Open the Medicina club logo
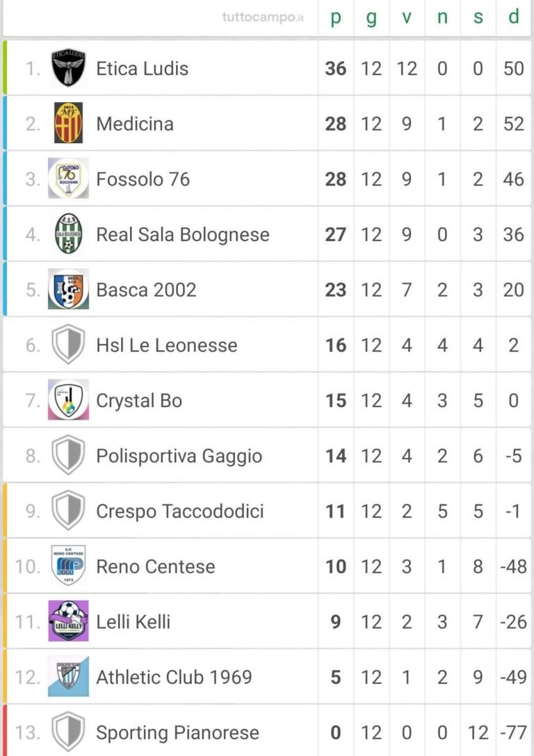This screenshot has height=756, width=534. pos(68,123)
